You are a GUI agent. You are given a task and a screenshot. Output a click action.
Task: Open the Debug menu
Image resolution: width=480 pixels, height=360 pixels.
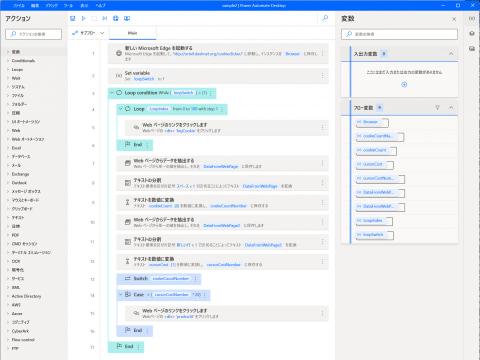tap(52, 5)
